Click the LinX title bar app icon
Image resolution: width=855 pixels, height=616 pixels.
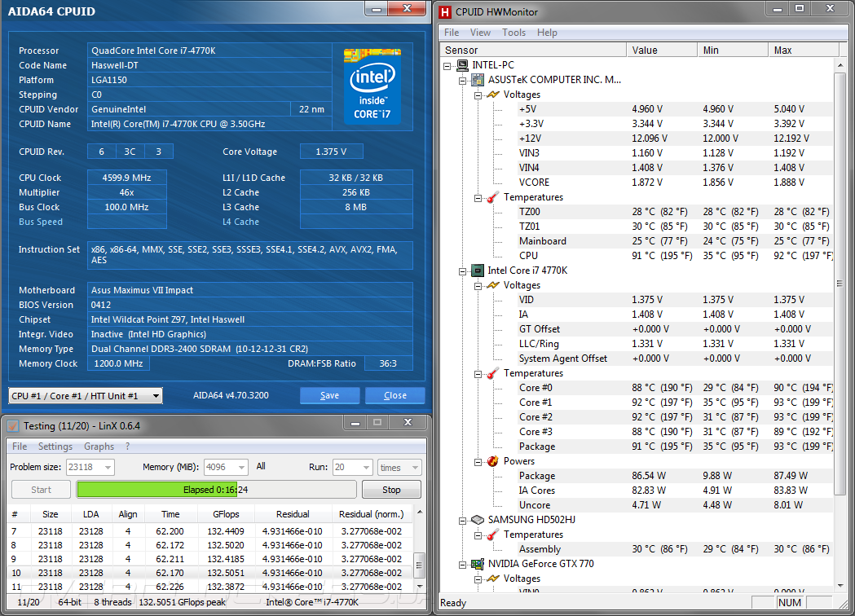click(x=14, y=426)
